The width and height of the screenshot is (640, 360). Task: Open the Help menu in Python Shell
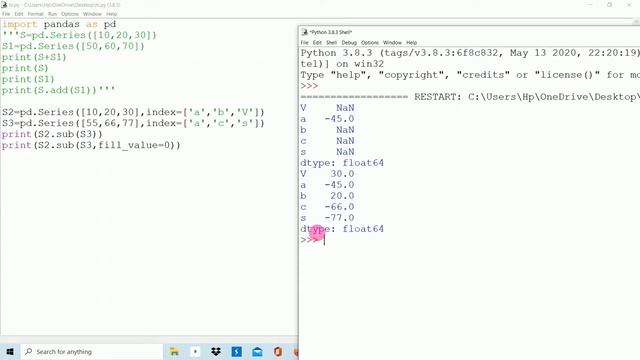tap(411, 42)
